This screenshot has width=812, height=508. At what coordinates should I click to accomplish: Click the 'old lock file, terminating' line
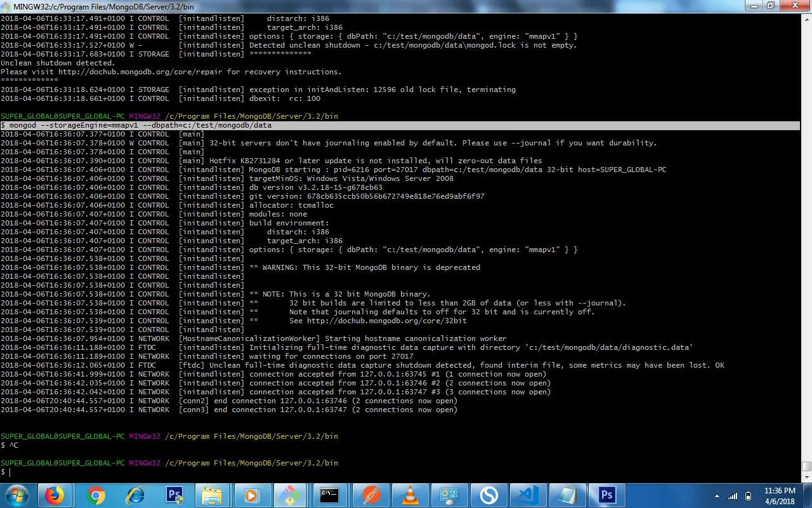[x=258, y=90]
